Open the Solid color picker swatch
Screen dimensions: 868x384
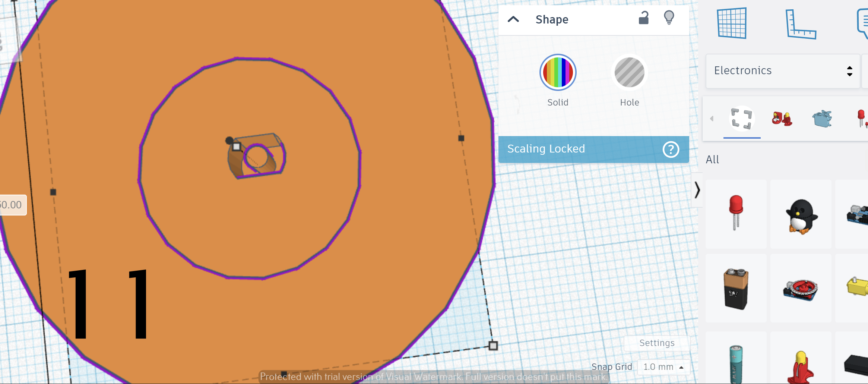click(x=558, y=72)
